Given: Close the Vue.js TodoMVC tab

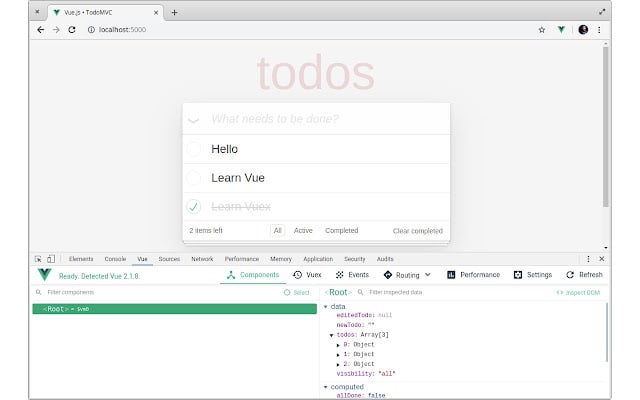Looking at the screenshot, I should pos(156,13).
